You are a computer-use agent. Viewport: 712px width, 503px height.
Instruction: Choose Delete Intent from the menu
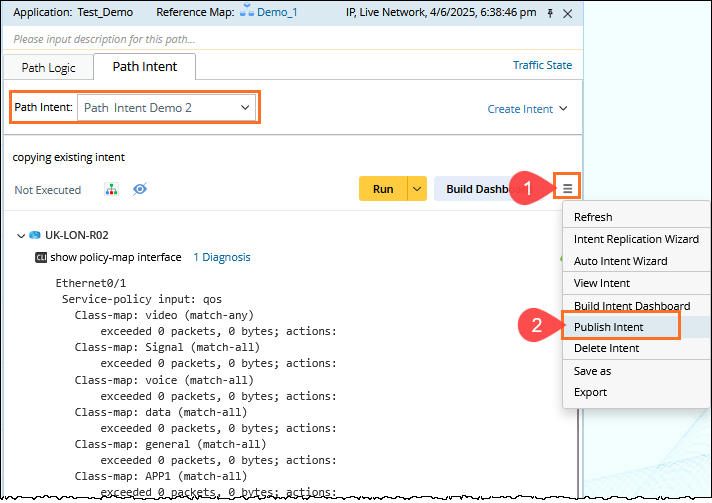click(606, 348)
